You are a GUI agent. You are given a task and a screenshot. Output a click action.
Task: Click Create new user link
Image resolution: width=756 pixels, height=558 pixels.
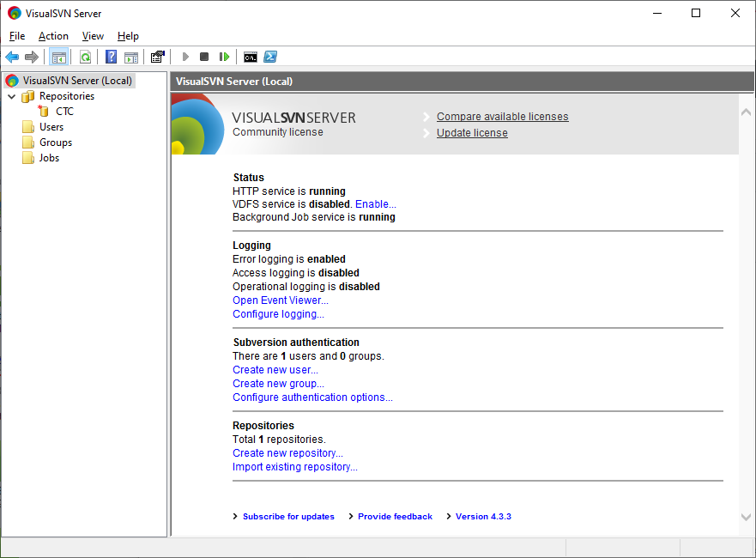click(275, 370)
